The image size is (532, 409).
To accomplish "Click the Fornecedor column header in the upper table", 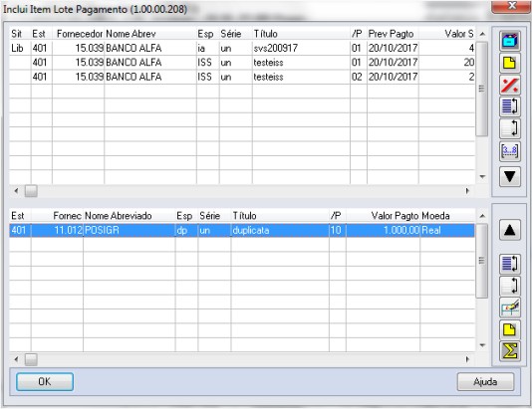I will tap(80, 34).
